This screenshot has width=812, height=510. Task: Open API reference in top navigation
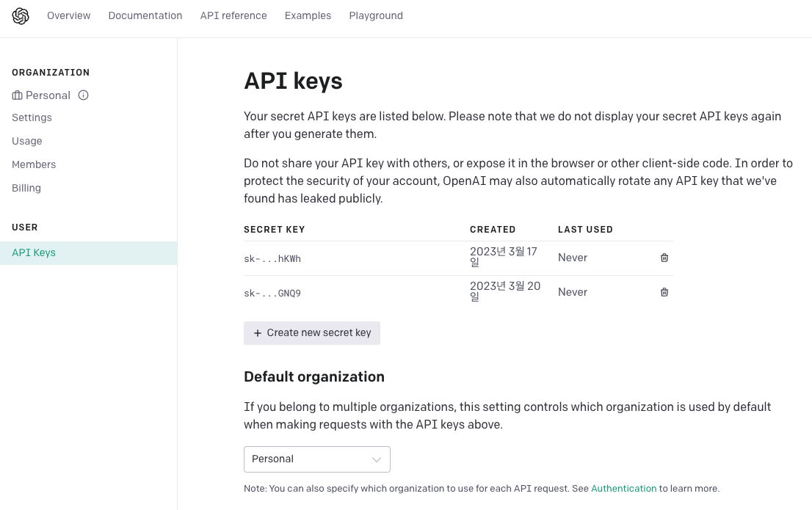click(x=233, y=15)
